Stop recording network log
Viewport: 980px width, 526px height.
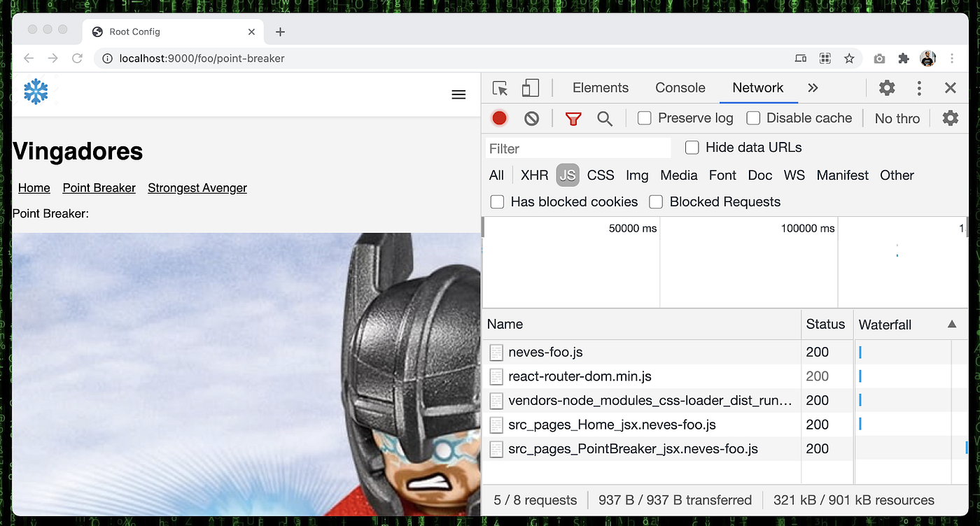[x=499, y=118]
